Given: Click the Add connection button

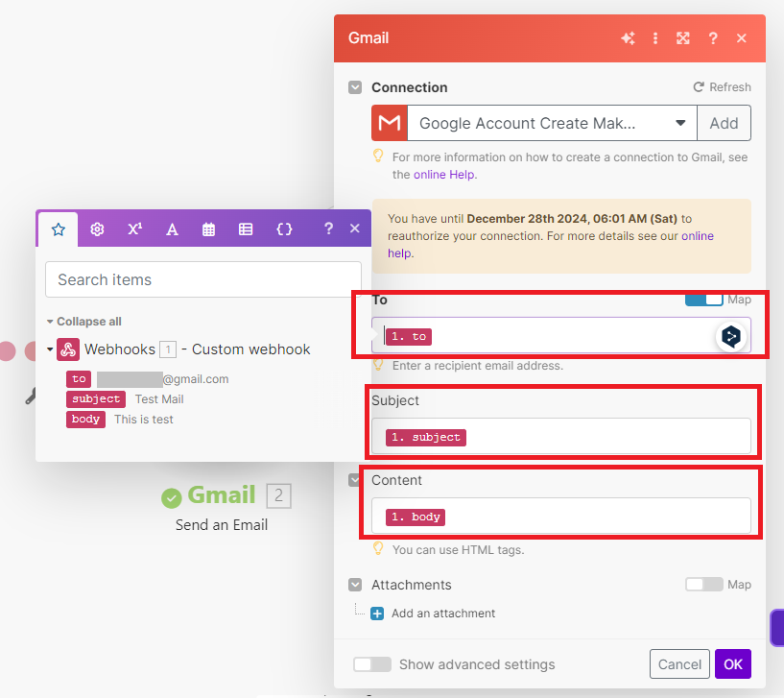Looking at the screenshot, I should (x=724, y=123).
